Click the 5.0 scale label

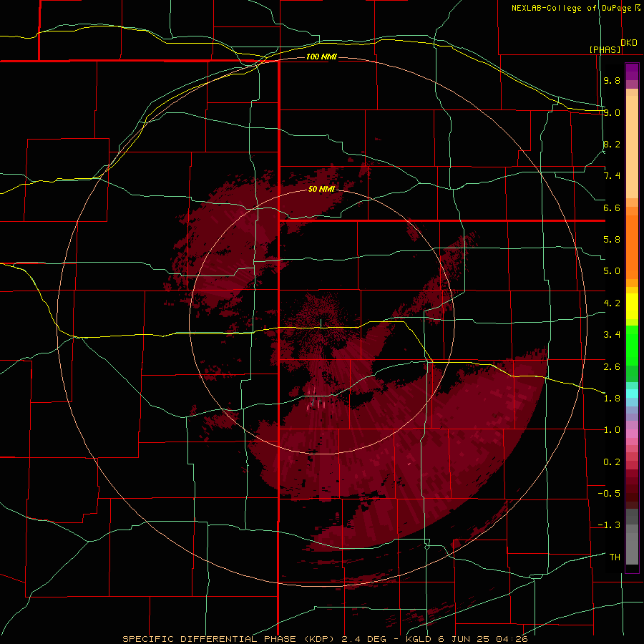tap(612, 271)
